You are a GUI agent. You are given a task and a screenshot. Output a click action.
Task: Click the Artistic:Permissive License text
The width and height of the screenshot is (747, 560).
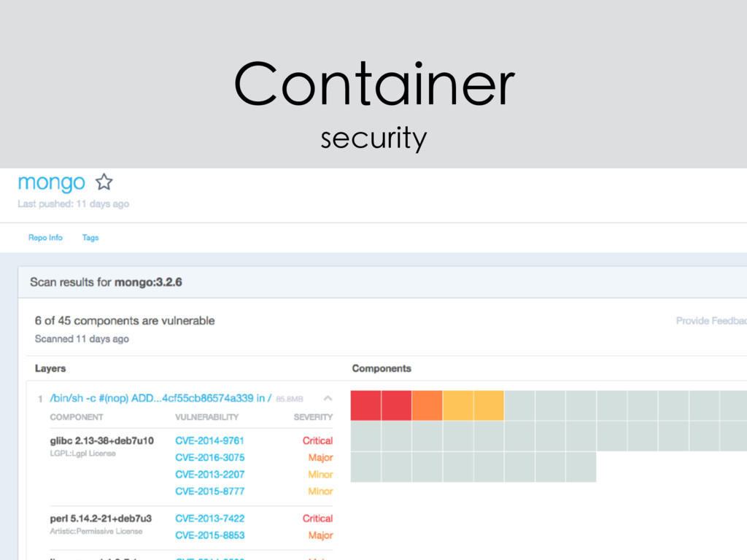(x=96, y=531)
